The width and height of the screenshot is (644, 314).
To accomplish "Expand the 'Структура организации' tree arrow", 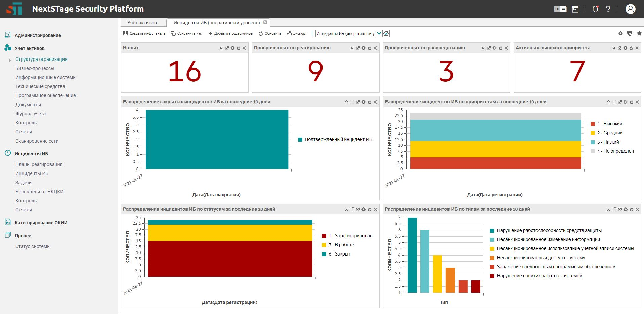I will 10,60.
